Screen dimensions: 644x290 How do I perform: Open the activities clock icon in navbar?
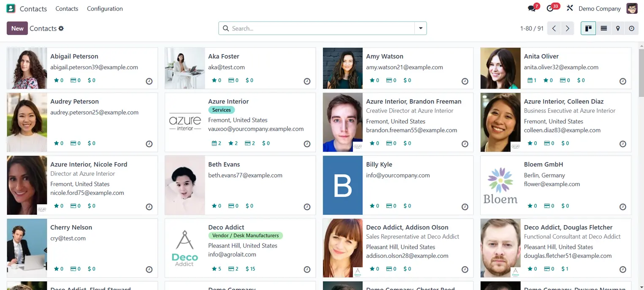(x=550, y=8)
